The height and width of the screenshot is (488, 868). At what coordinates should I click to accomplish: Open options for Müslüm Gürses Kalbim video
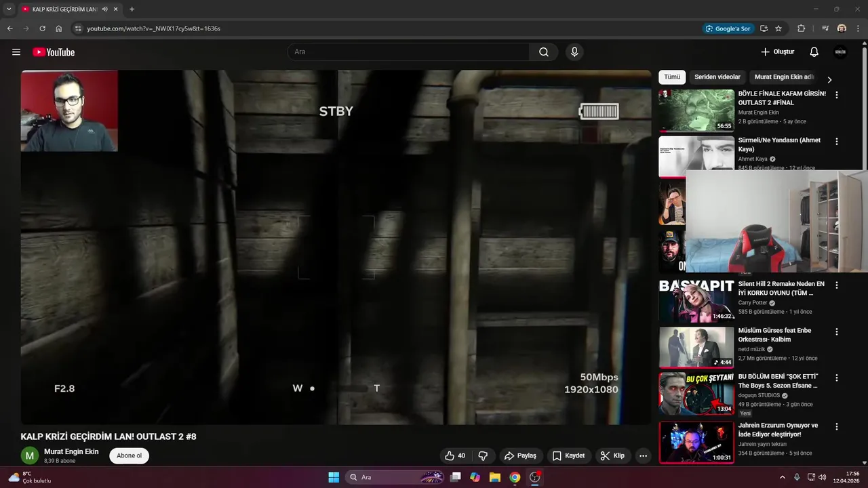click(836, 331)
